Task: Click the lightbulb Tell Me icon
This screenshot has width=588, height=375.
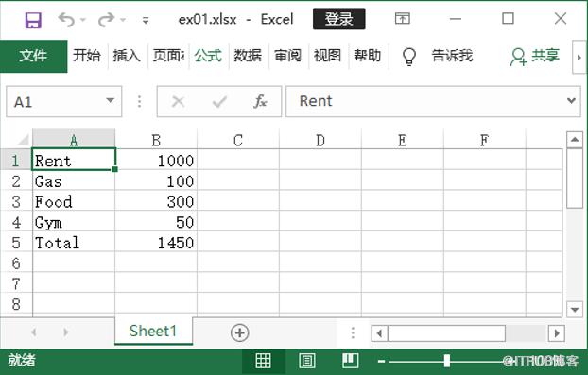Action: 409,57
